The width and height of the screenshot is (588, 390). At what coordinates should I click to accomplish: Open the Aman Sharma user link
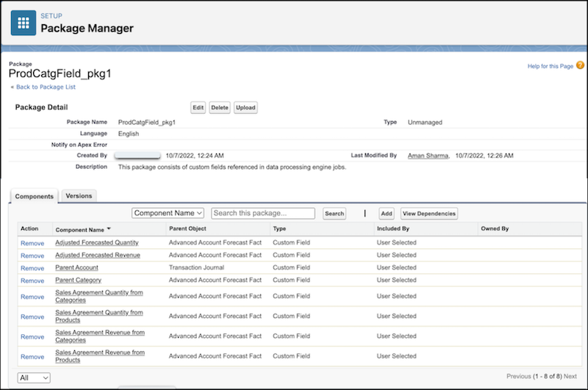(428, 156)
